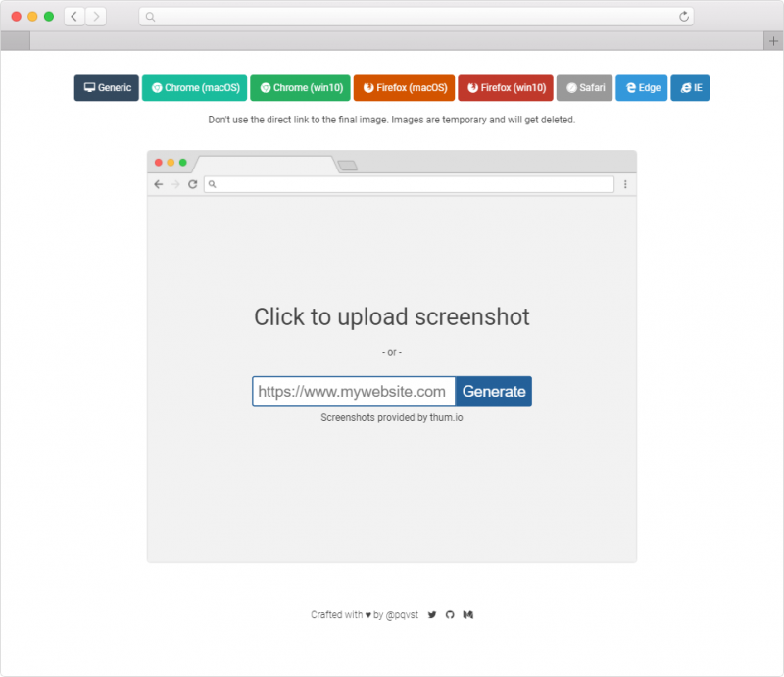The image size is (784, 677).
Task: Click the outer browser back arrow
Action: (x=74, y=17)
